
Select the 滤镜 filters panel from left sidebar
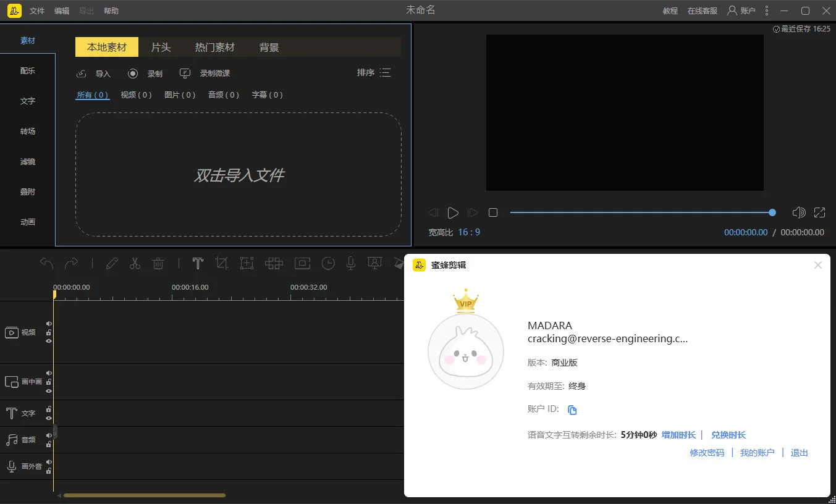27,161
